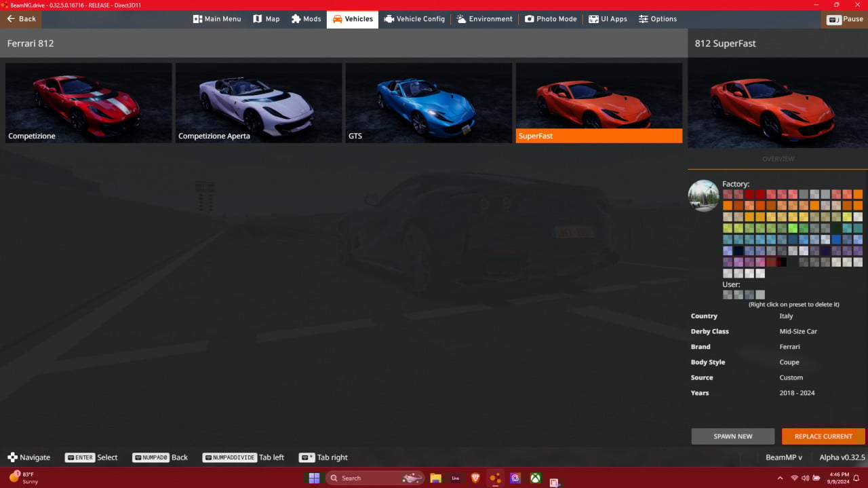
Task: Open Brave browser from the taskbar
Action: click(475, 478)
